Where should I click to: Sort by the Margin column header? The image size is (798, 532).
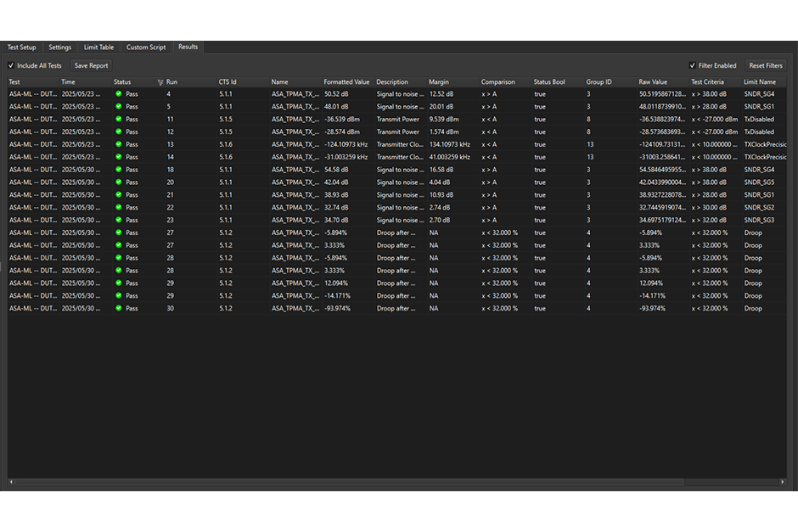pos(439,82)
